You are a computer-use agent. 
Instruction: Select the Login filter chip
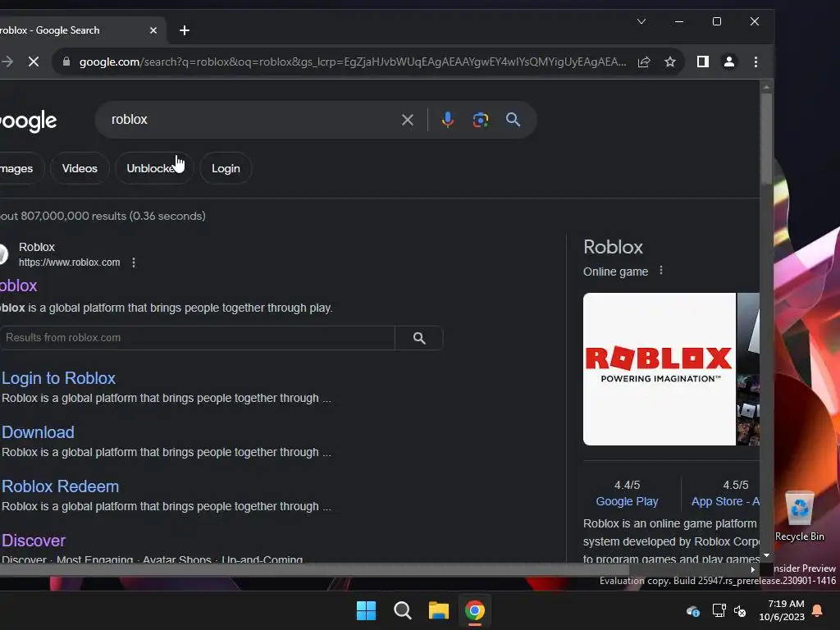pos(226,168)
